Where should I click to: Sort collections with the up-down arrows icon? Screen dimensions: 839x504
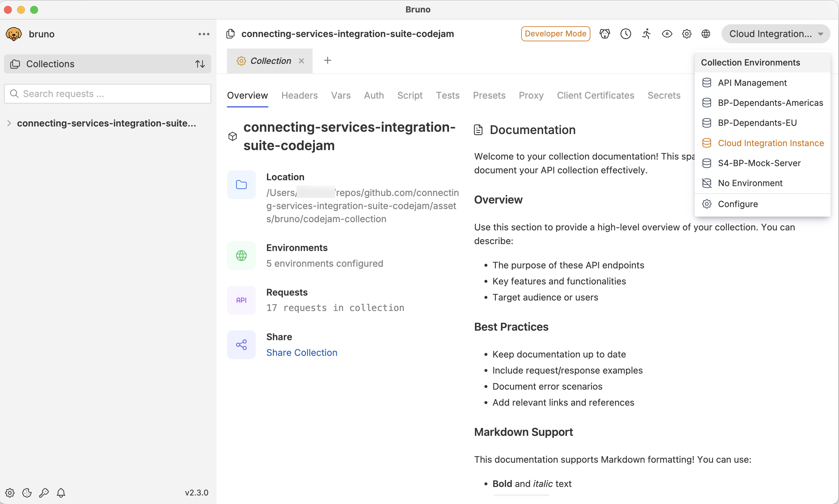click(x=200, y=64)
